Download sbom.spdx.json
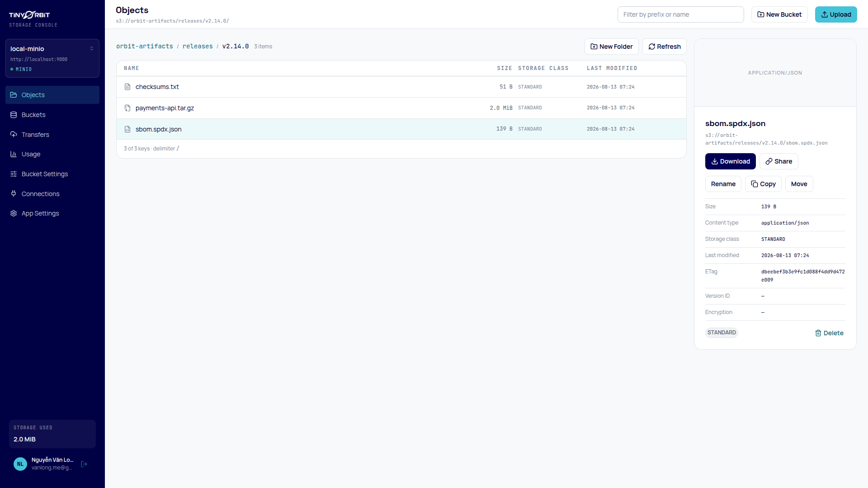The height and width of the screenshot is (488, 868). pyautogui.click(x=731, y=161)
